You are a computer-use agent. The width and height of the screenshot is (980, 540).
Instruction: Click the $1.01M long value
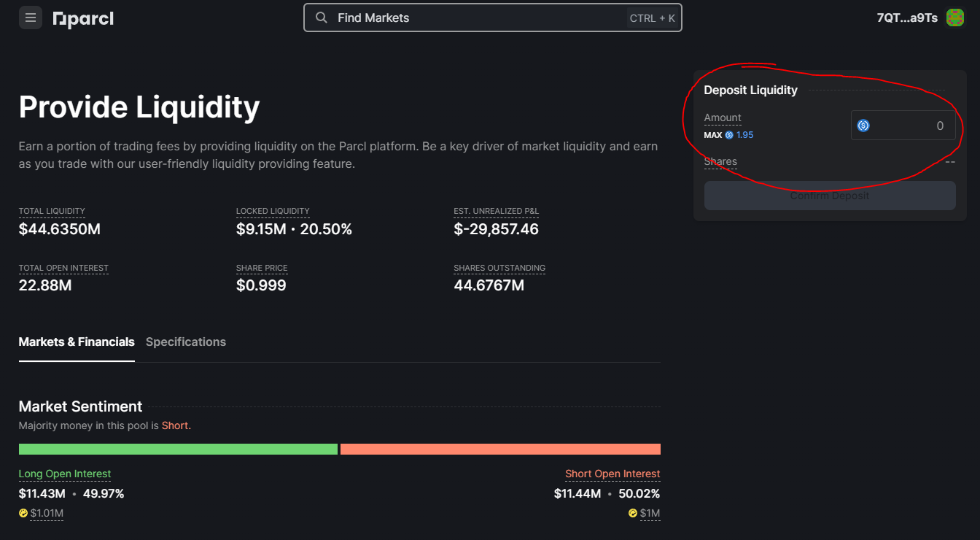pyautogui.click(x=47, y=513)
